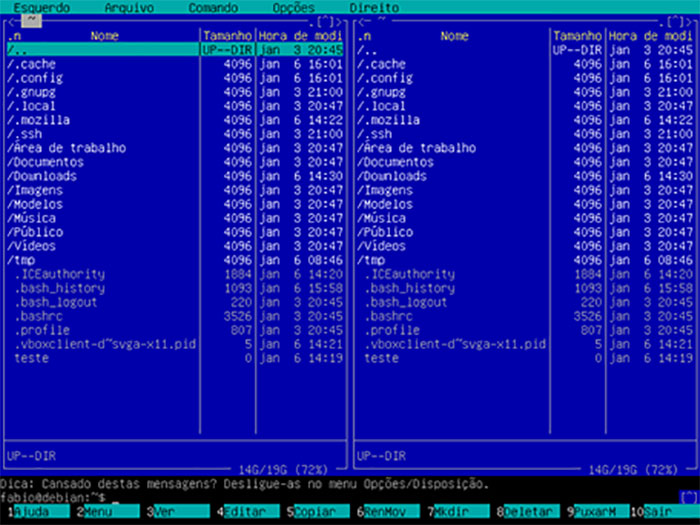Sort right panel by Nome column
Viewport: 700px width, 525px height.
[454, 36]
